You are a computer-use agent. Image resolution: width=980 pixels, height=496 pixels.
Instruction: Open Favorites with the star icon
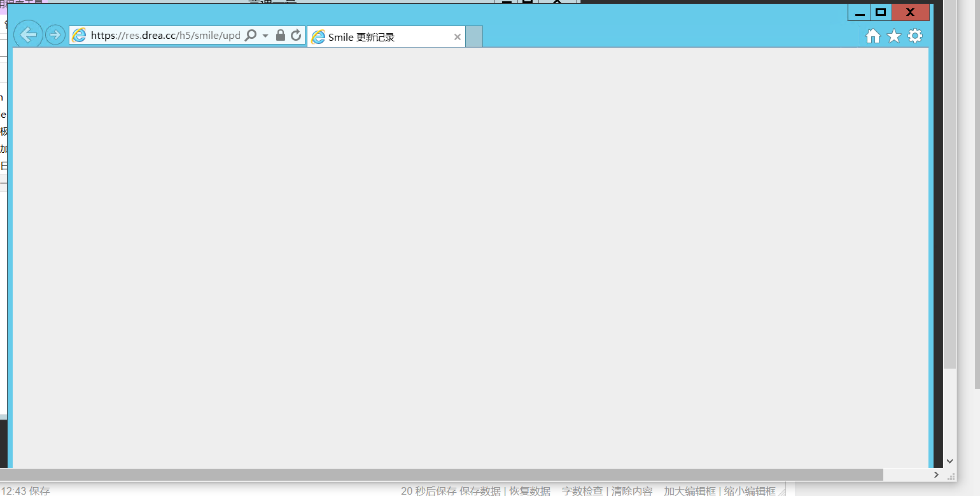894,36
